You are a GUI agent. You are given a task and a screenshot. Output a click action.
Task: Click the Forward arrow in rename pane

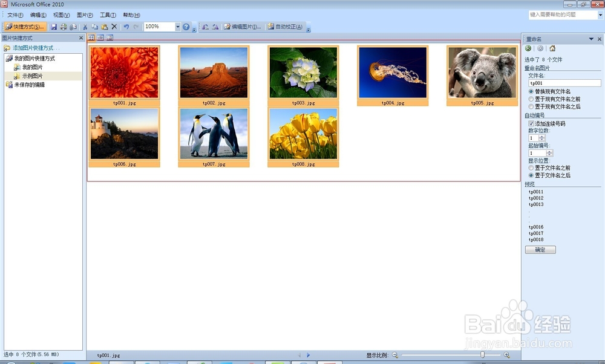(540, 48)
